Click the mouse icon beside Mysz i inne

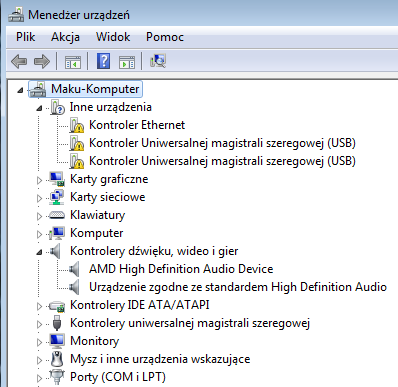[x=57, y=359]
